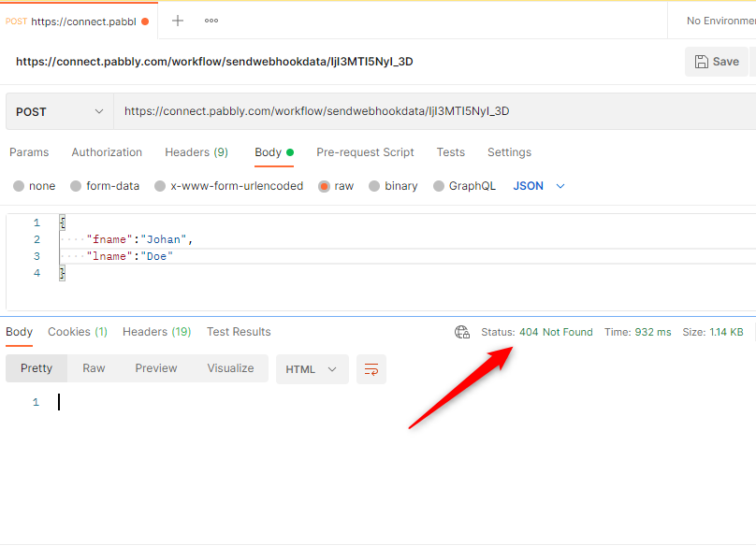Click the opening brace on editor line 1
This screenshot has width=756, height=560.
62,223
